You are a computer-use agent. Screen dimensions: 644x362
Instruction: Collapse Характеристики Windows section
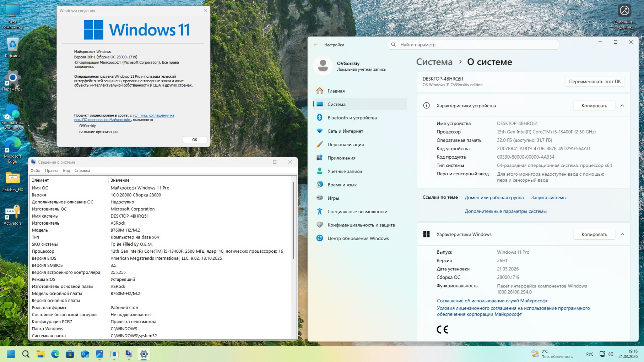pos(622,234)
